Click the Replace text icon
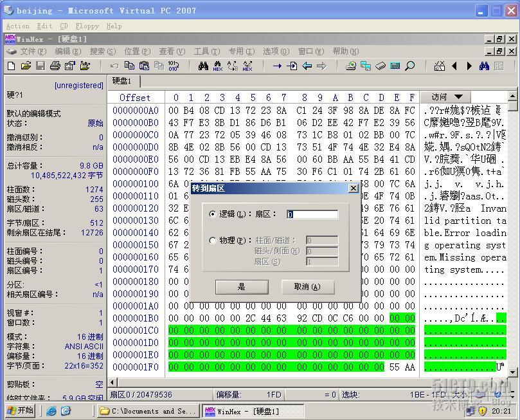Screen dimensions: 520x420 tap(233, 66)
